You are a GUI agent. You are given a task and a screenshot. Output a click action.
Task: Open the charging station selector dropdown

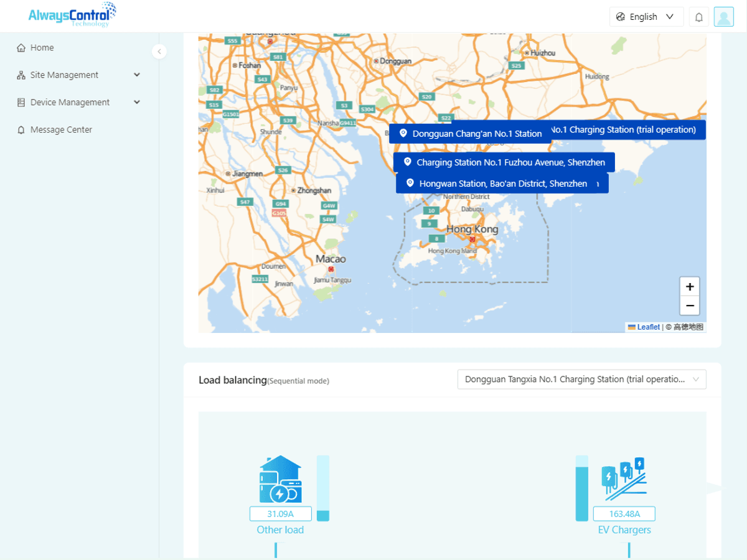[x=581, y=380]
